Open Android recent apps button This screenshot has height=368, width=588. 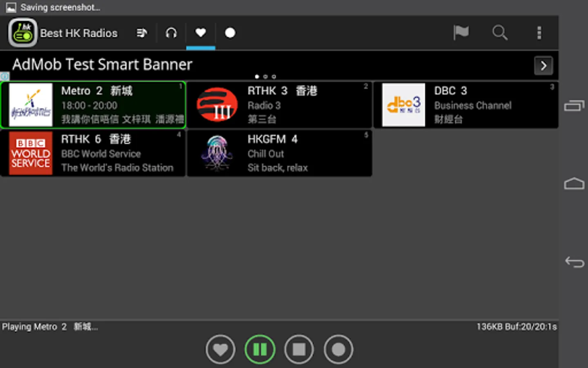574,106
